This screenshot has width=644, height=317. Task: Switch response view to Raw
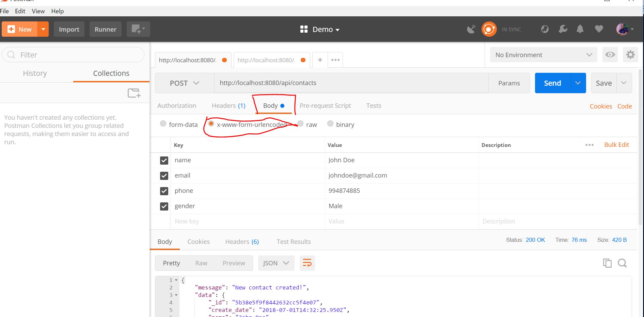point(201,263)
